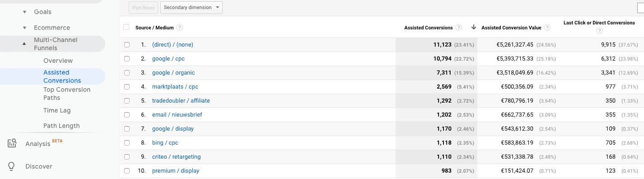This screenshot has width=644, height=179.
Task: Show help for Last Click or Direct Conversions
Action: [x=599, y=31]
